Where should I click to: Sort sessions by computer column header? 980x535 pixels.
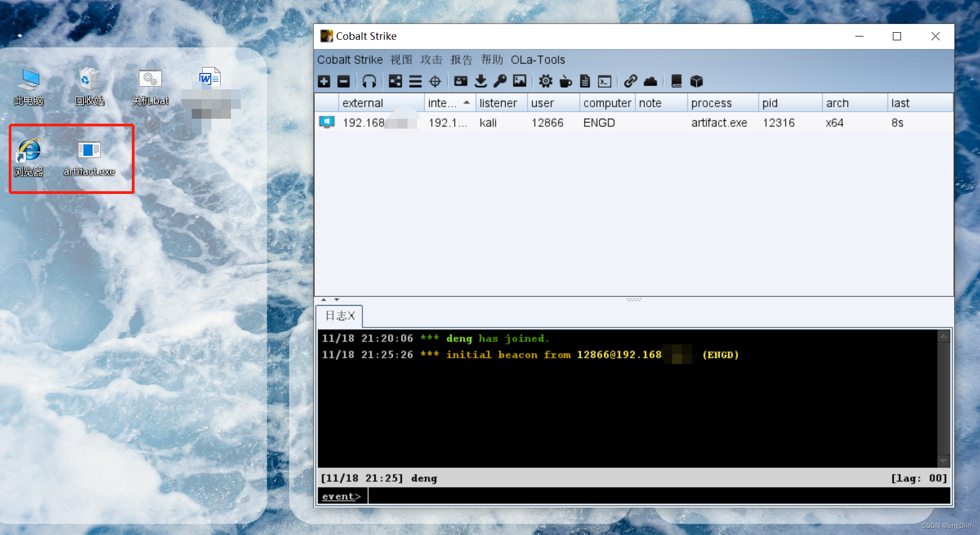pyautogui.click(x=607, y=103)
